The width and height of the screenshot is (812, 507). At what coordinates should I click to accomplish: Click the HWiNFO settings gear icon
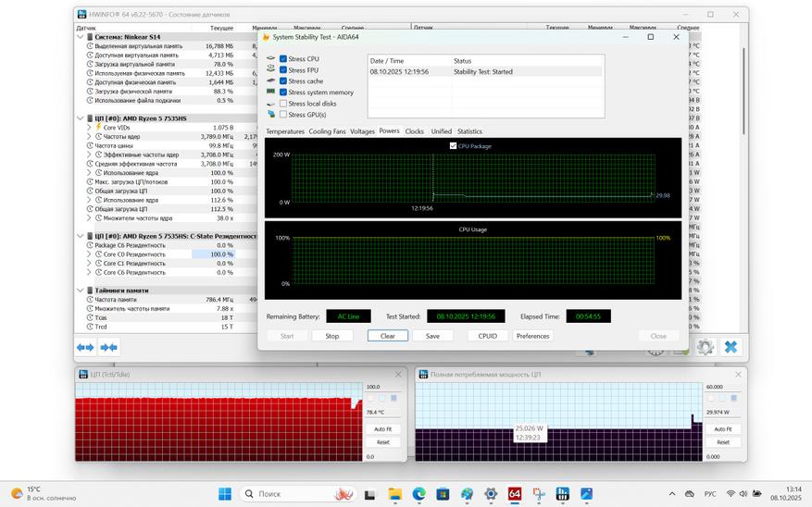(706, 347)
